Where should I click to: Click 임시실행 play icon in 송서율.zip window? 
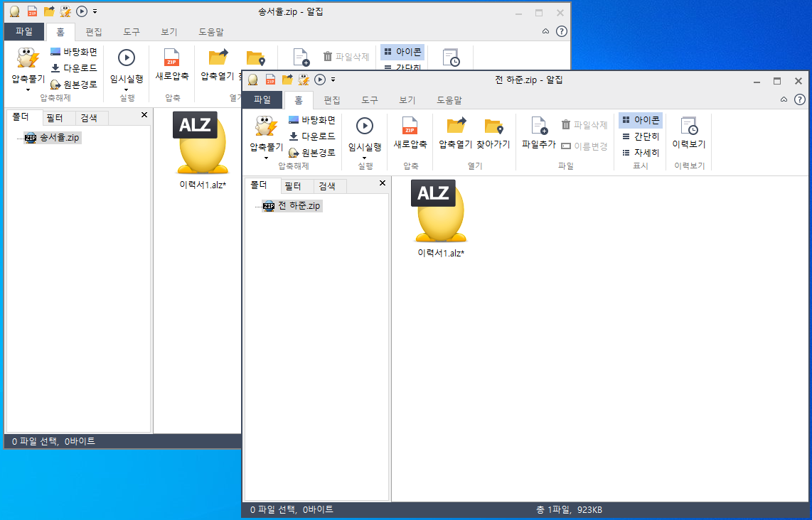point(127,58)
